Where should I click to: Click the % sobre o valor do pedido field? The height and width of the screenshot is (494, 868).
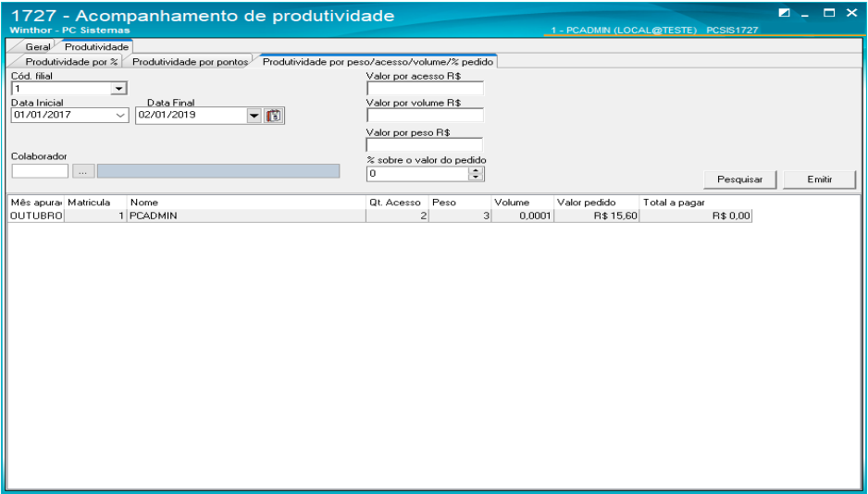pyautogui.click(x=417, y=174)
